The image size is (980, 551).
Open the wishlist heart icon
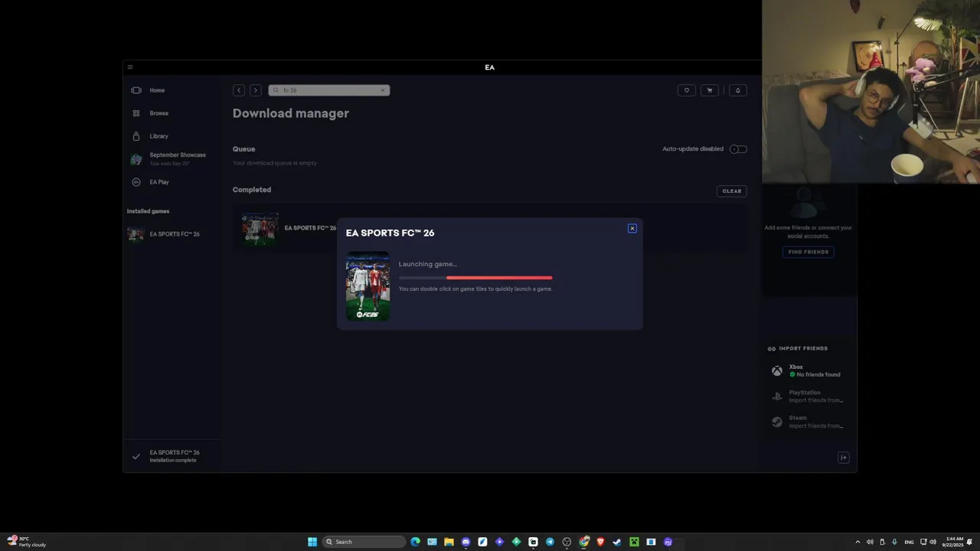point(687,90)
